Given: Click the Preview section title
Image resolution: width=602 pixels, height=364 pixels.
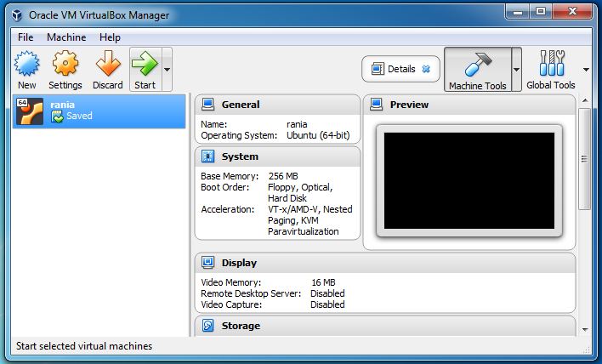Looking at the screenshot, I should pos(409,105).
